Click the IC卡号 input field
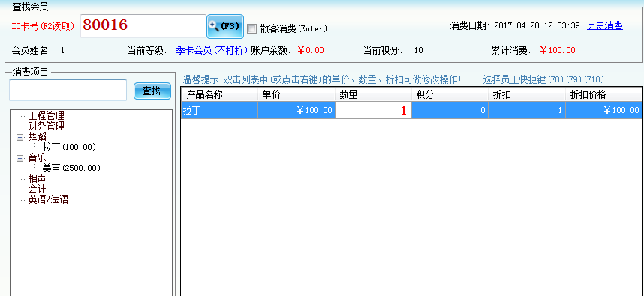 [143, 25]
